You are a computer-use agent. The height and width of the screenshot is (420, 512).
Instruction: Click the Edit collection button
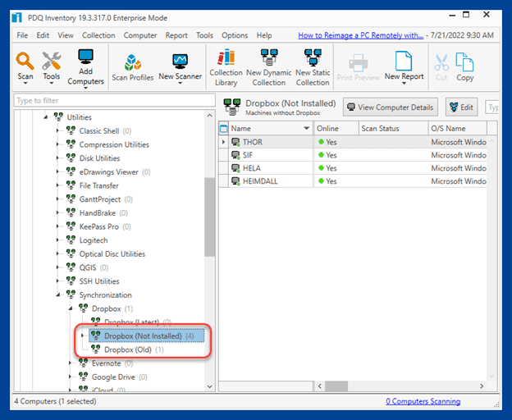(461, 107)
